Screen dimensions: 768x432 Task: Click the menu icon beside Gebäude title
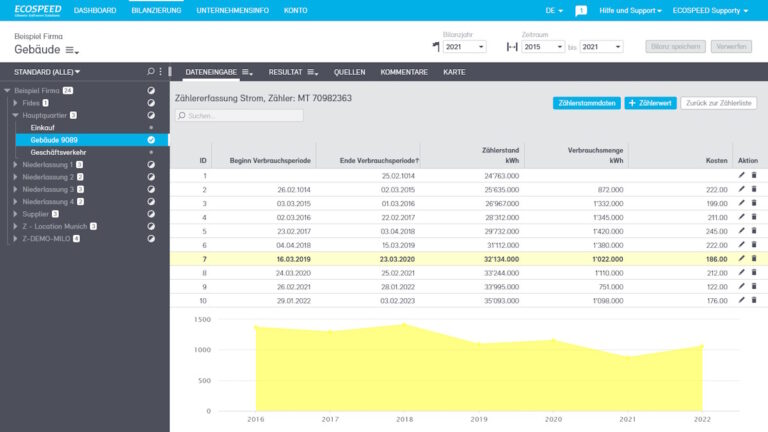pos(72,50)
